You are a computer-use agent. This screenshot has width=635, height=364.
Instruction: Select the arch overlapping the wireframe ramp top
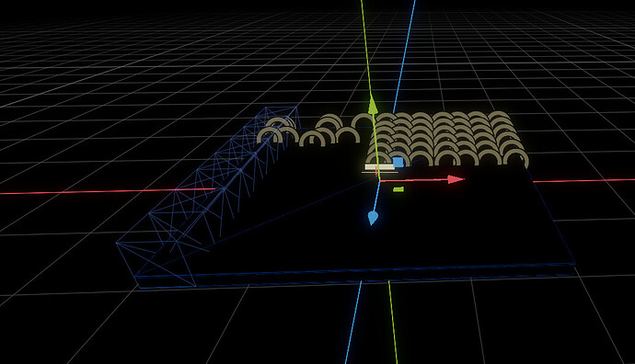(x=279, y=122)
